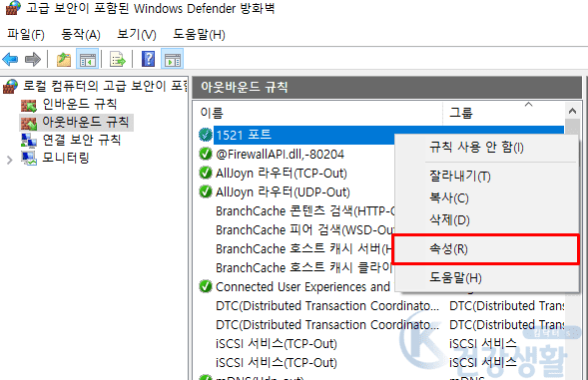Select 아웃바운드 규칙 in the tree
588x380 pixels.
(86, 123)
